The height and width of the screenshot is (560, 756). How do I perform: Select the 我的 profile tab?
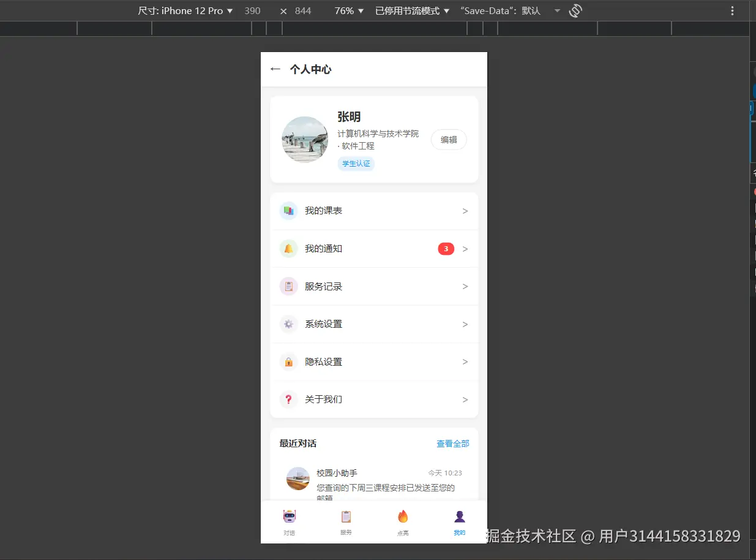459,523
